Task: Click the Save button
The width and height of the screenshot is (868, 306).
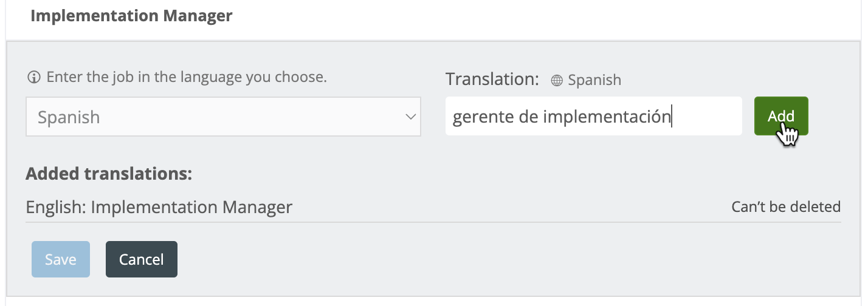Action: [61, 259]
